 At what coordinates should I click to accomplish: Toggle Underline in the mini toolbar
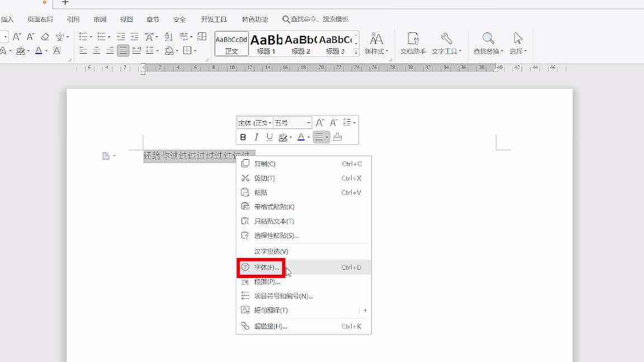pyautogui.click(x=269, y=137)
